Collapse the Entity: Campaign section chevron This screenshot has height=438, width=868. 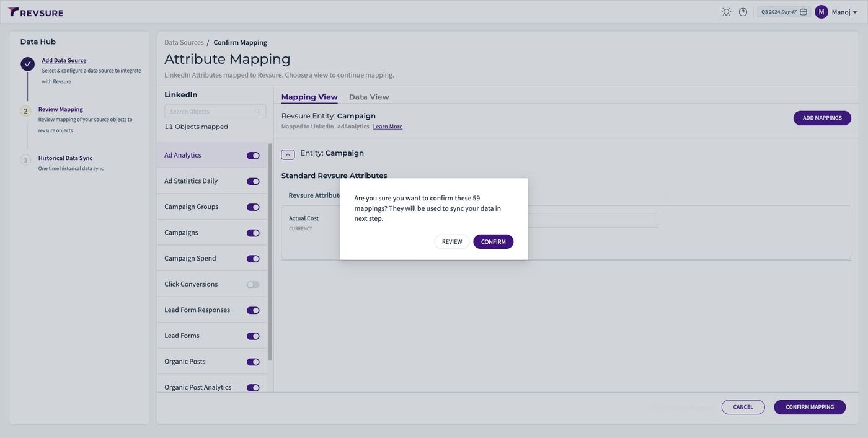pos(288,154)
